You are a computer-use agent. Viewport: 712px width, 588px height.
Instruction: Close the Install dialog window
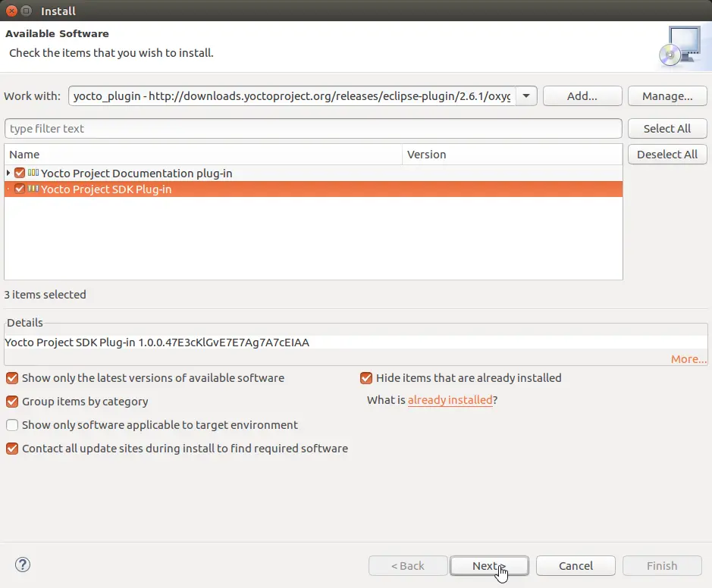(11, 11)
